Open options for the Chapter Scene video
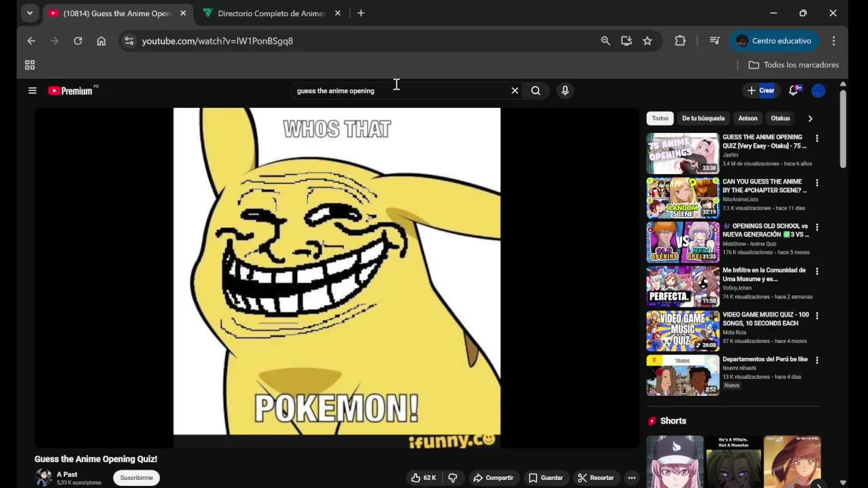The height and width of the screenshot is (488, 868). 816,183
